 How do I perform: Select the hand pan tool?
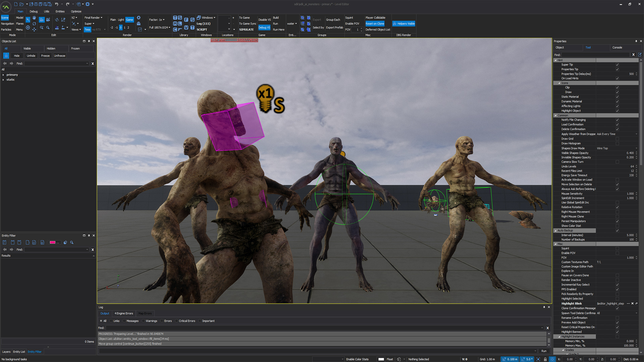click(x=34, y=18)
